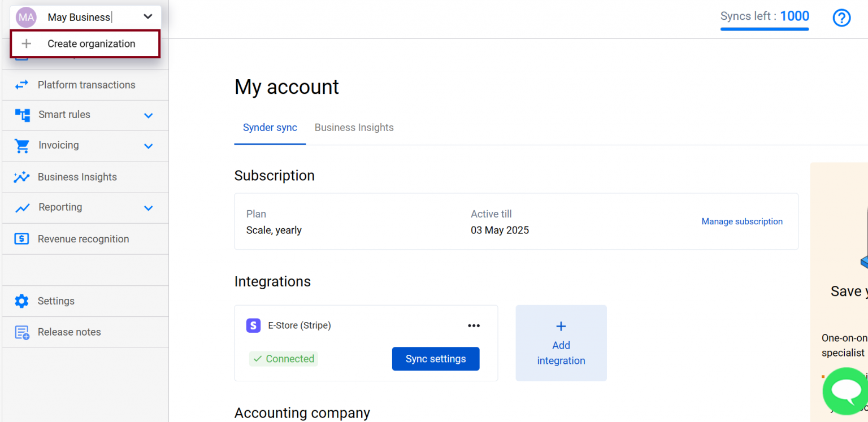
Task: Click the Manage subscription link
Action: (x=742, y=221)
